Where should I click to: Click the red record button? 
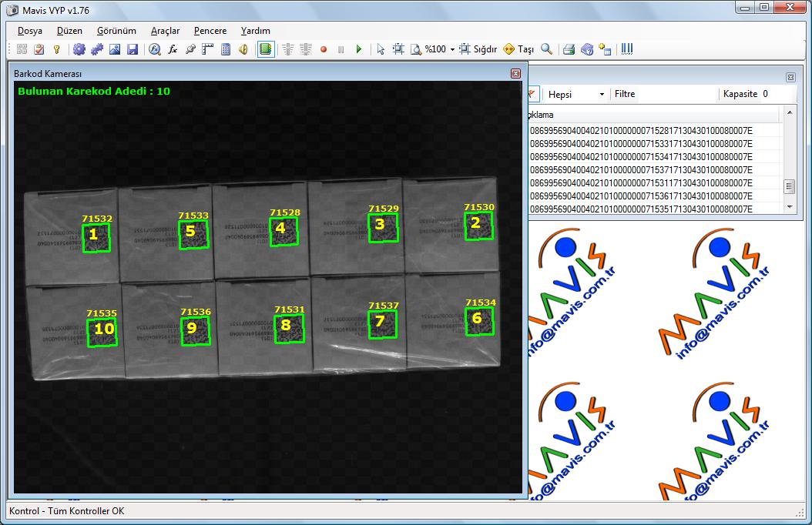[x=324, y=50]
